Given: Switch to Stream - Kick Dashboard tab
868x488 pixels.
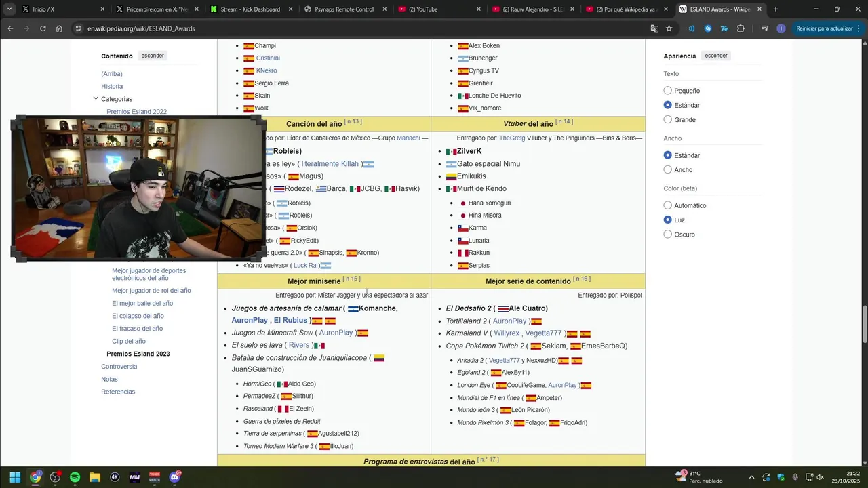Looking at the screenshot, I should coord(251,9).
